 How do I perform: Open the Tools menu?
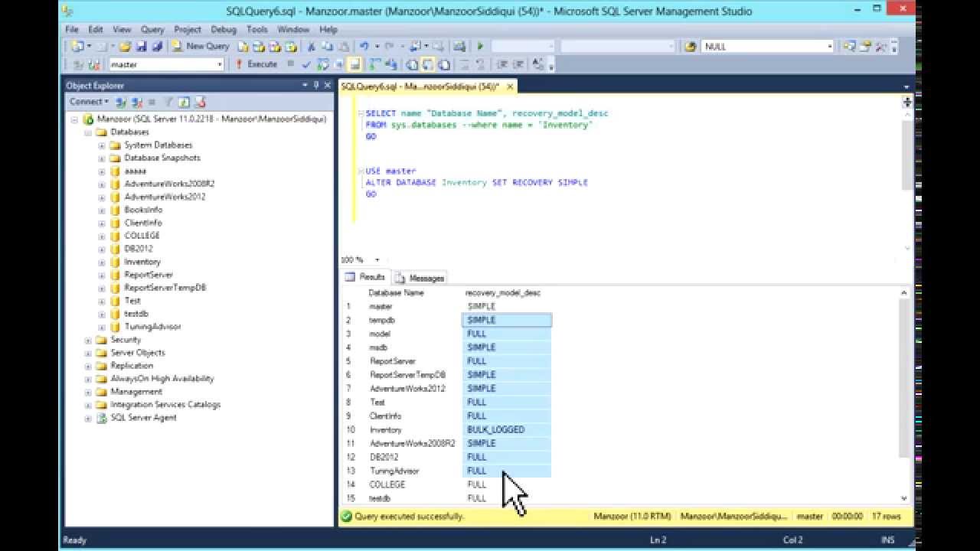pos(257,29)
